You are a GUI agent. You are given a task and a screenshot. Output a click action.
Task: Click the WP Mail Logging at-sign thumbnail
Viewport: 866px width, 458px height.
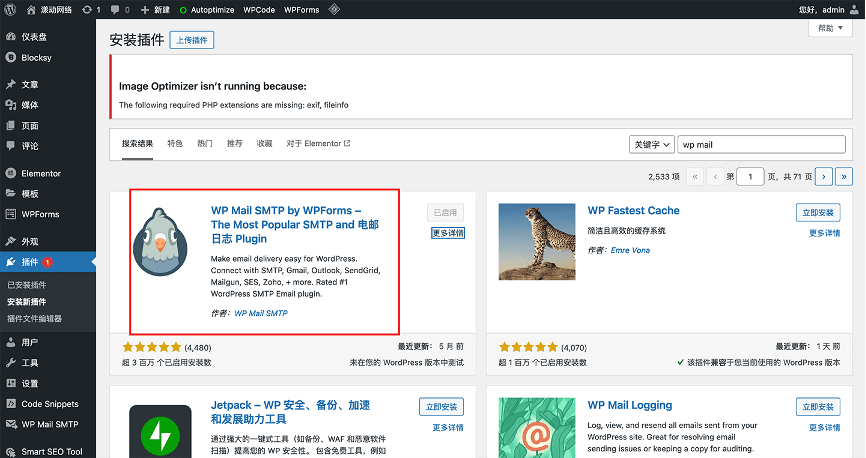tap(537, 428)
